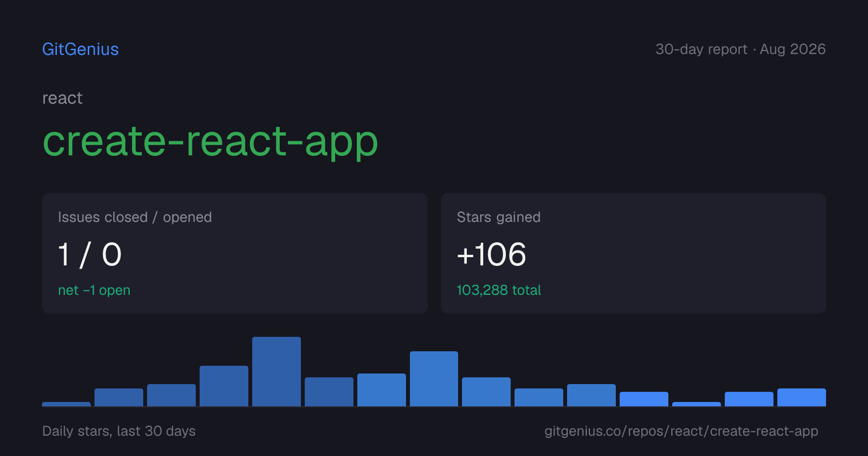Click the GitGenius brand name
This screenshot has height=456, width=868.
click(81, 49)
